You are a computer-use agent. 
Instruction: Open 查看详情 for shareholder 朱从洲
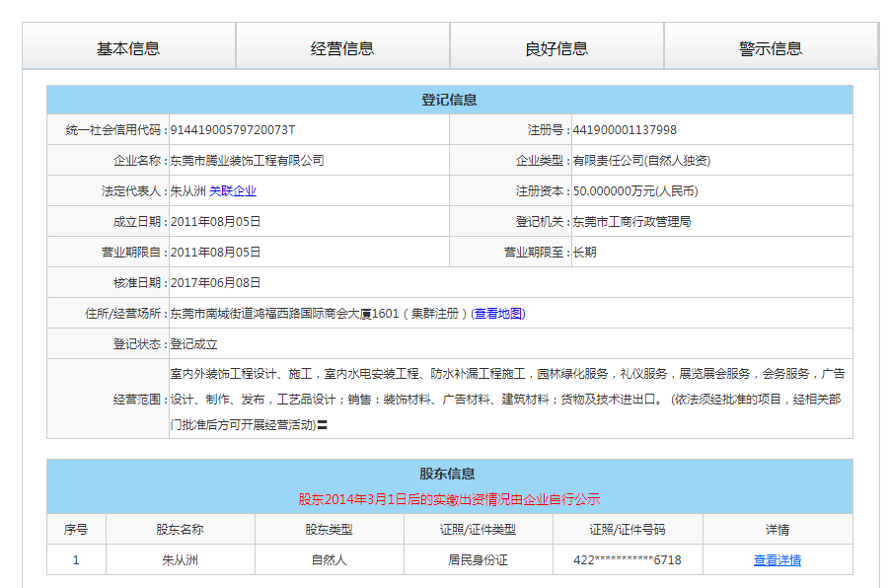coord(777,560)
